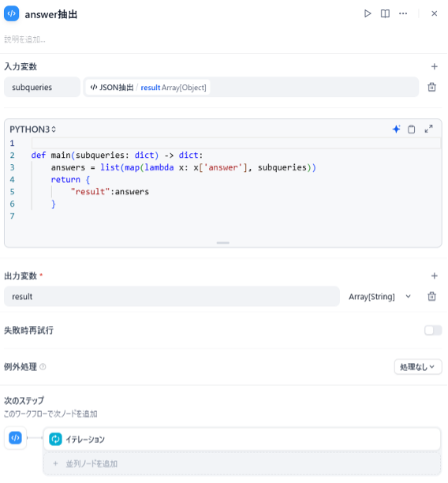The width and height of the screenshot is (448, 483).
Task: Open the Array[String] type dropdown
Action: [379, 296]
